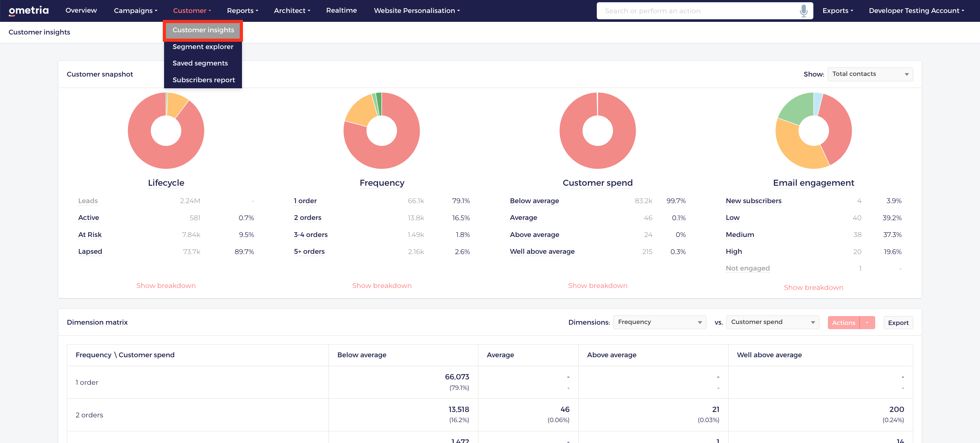Open the Show Total contacts dropdown
Screen dimensions: 980x443
[x=870, y=74]
